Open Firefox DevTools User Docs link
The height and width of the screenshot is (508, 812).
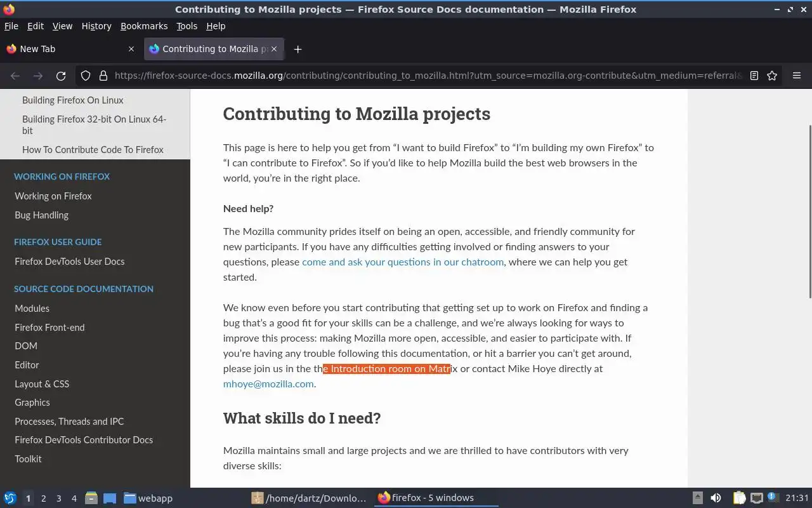(70, 262)
